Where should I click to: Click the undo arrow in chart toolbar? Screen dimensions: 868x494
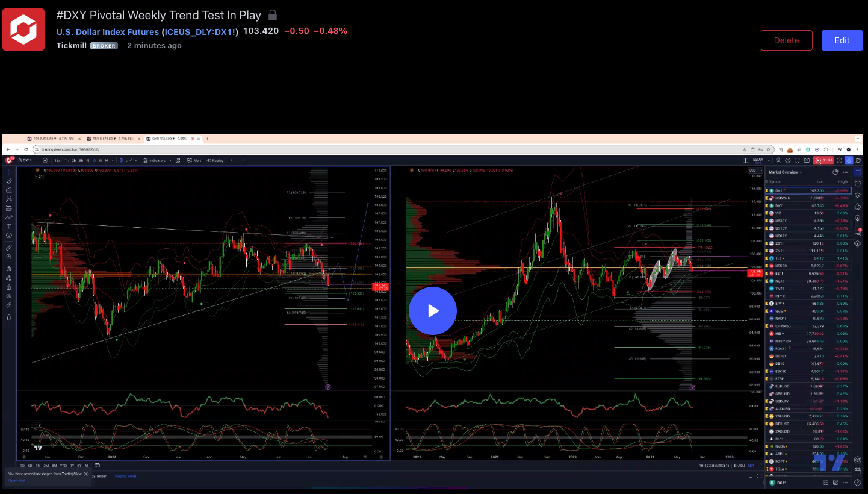pos(232,160)
